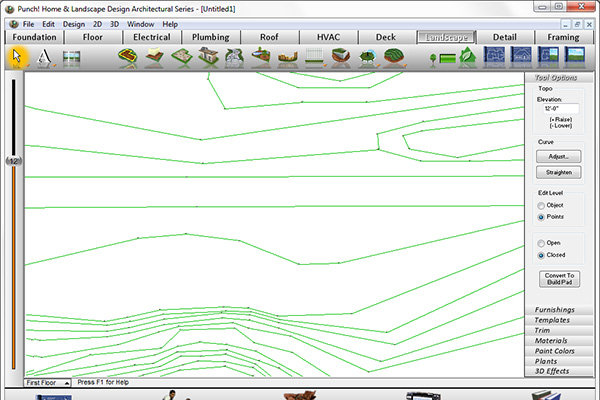This screenshot has height=400, width=600.
Task: Click Convert To Build Pad button
Action: click(559, 279)
